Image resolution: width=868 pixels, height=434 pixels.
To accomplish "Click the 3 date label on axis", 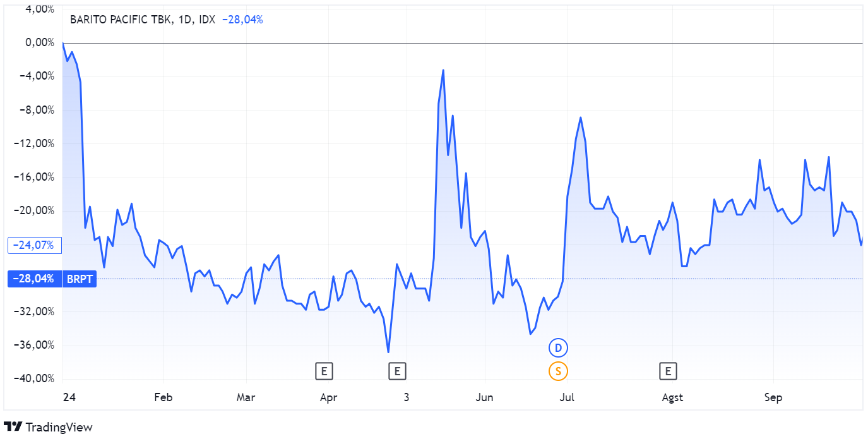I will click(x=407, y=397).
